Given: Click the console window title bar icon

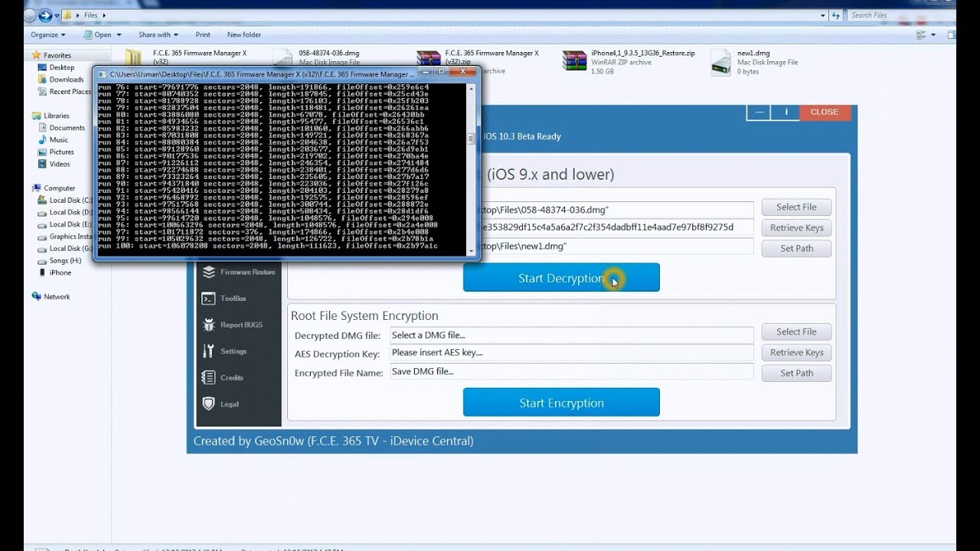Looking at the screenshot, I should tap(102, 74).
